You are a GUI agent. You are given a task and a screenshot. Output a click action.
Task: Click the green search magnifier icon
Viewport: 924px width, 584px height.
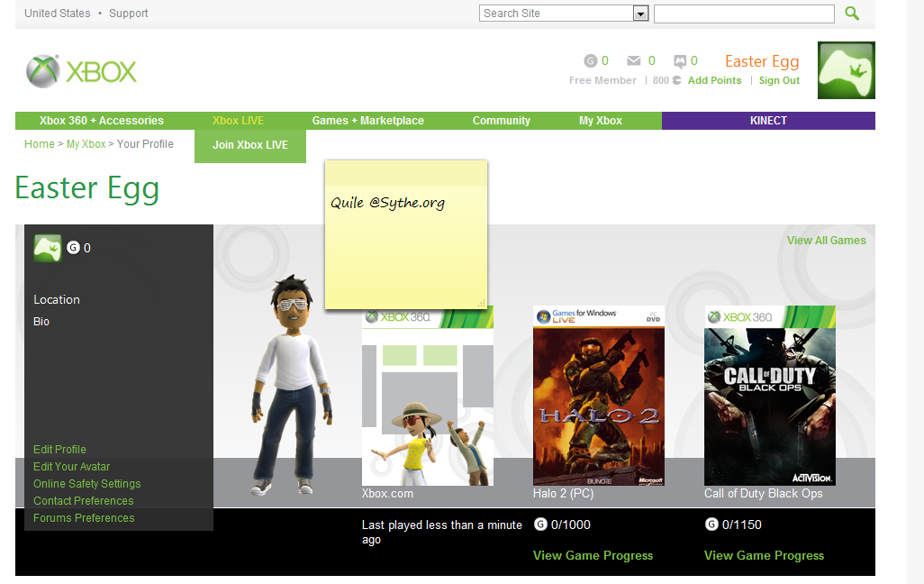point(852,13)
